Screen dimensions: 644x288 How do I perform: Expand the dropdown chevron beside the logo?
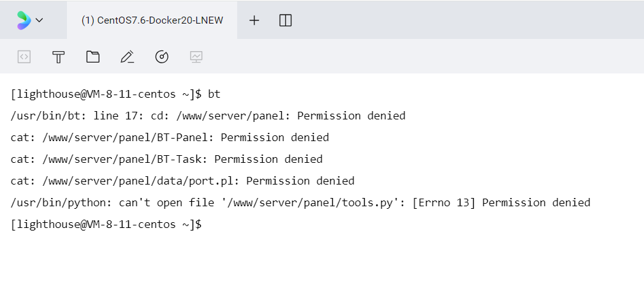point(40,20)
